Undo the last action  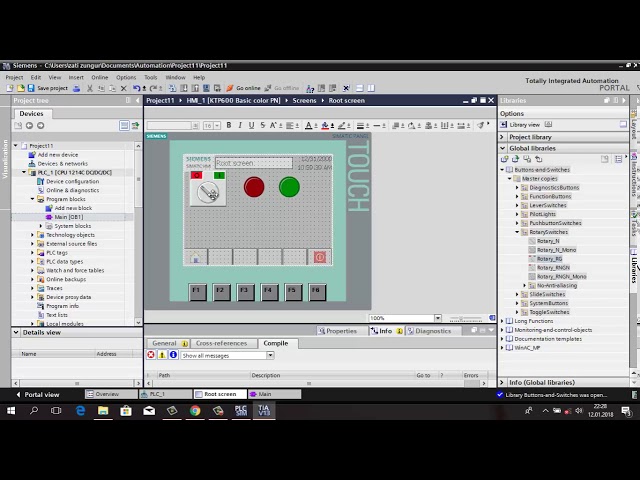[x=137, y=88]
